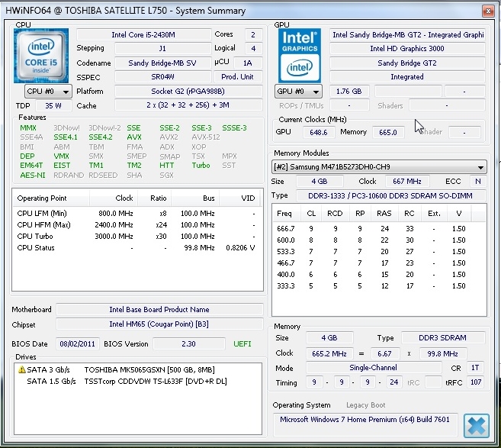The height and width of the screenshot is (448, 501).
Task: Click the BIOS date 08/02/2011 field
Action: [x=77, y=343]
